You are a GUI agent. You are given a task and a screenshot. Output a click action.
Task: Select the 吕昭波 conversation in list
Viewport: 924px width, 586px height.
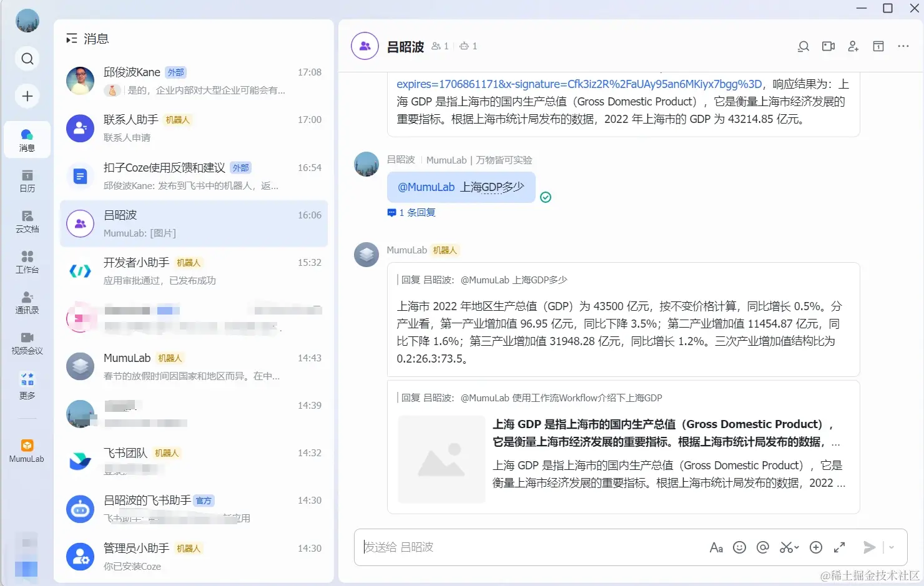[x=194, y=223]
